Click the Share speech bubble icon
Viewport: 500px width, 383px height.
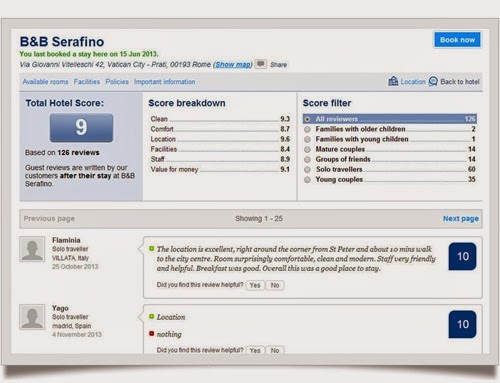pyautogui.click(x=261, y=64)
